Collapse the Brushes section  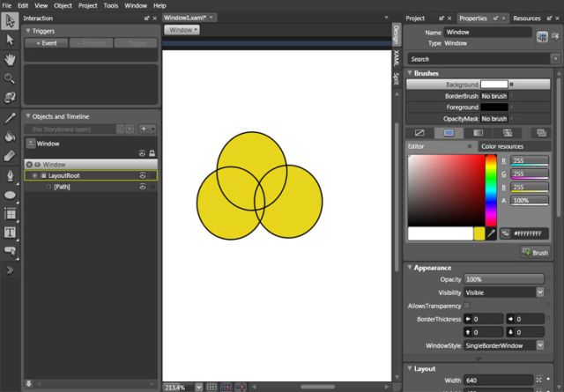point(410,73)
